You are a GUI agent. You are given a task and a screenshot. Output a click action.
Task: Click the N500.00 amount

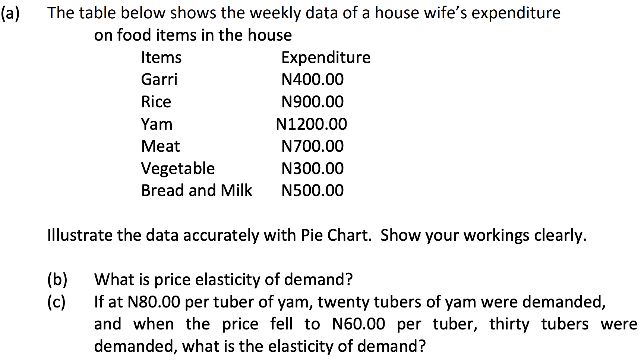(312, 190)
